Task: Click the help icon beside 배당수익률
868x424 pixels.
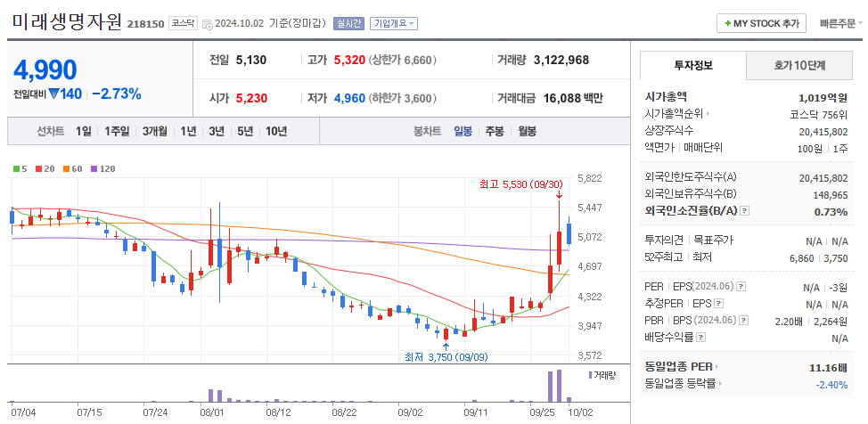Action: pyautogui.click(x=700, y=337)
